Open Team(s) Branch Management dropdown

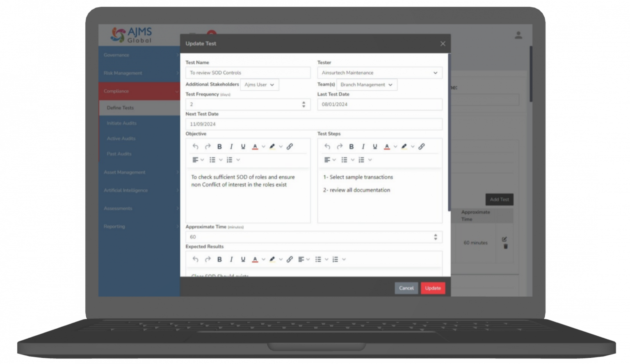[x=366, y=85]
